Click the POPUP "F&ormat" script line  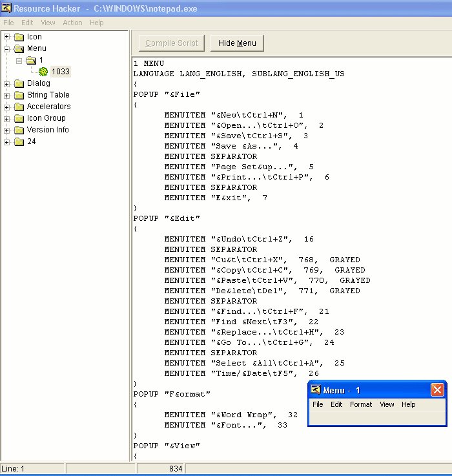pos(172,394)
